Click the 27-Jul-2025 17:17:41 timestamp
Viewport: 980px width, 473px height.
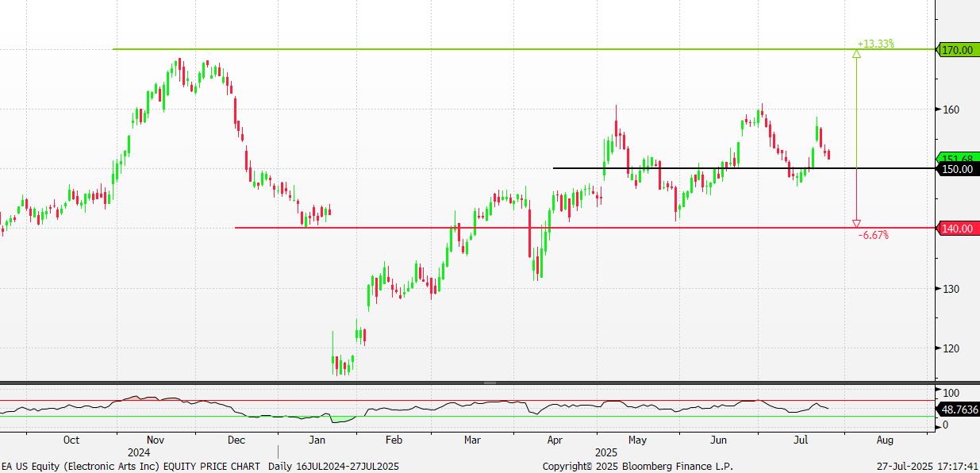(x=928, y=466)
